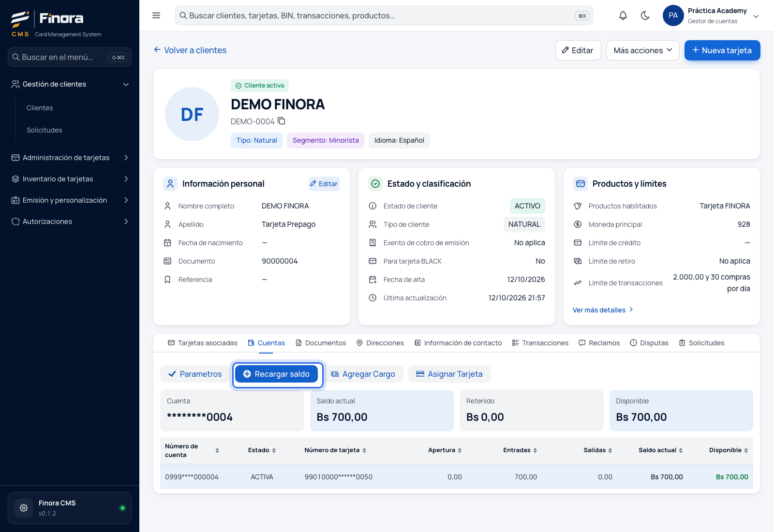The height and width of the screenshot is (532, 774).
Task: Edit Información personal section
Action: [x=324, y=184]
